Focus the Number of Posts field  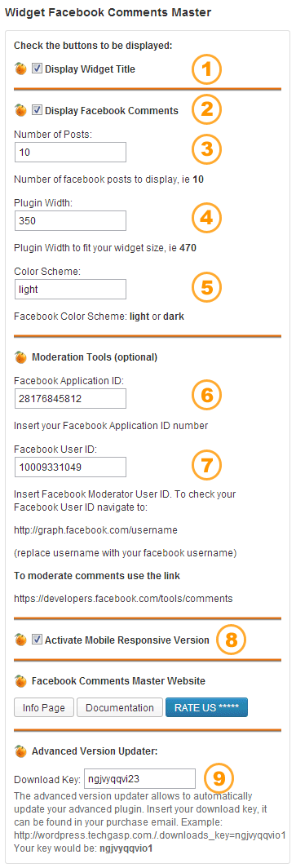70,152
